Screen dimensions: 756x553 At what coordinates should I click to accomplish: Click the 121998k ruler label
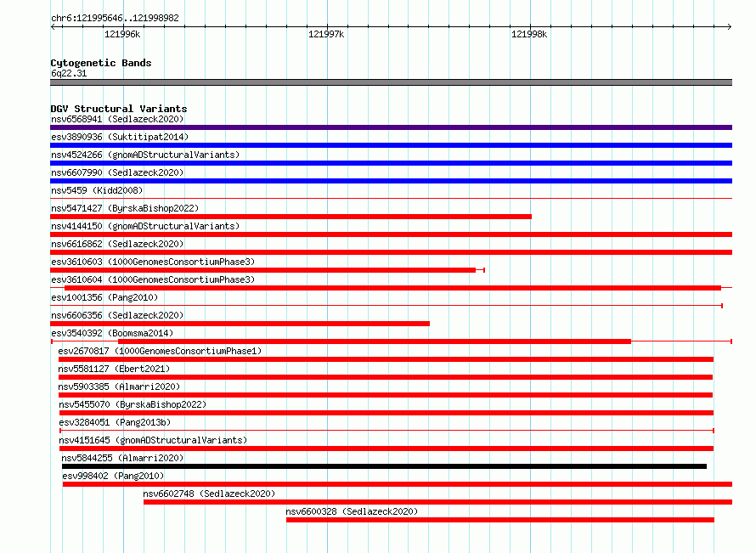[x=529, y=34]
